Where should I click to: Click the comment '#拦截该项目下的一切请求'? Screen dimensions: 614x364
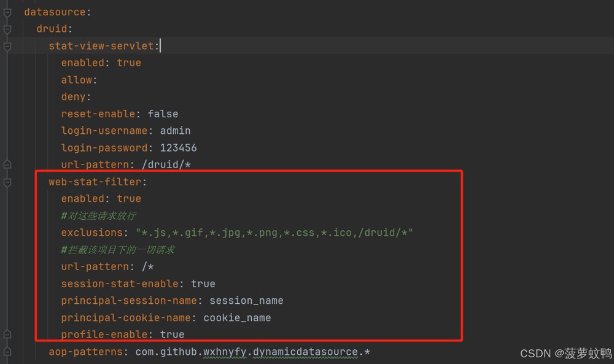pos(117,250)
